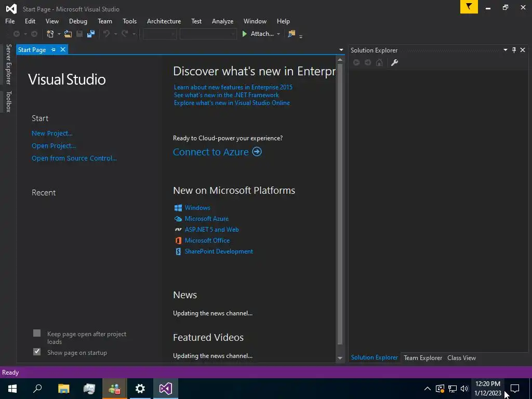Viewport: 532px width, 399px height.
Task: Click the Solution Explorer Home icon
Action: tap(379, 62)
